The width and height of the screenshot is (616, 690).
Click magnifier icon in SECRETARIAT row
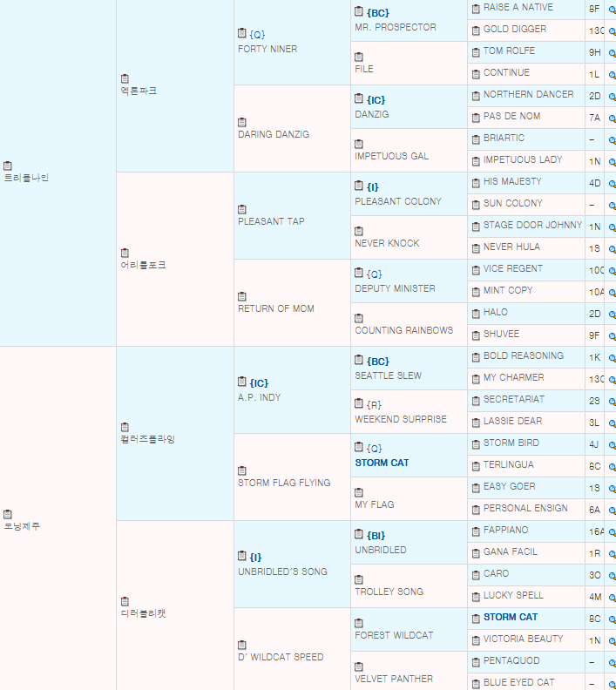(x=612, y=401)
